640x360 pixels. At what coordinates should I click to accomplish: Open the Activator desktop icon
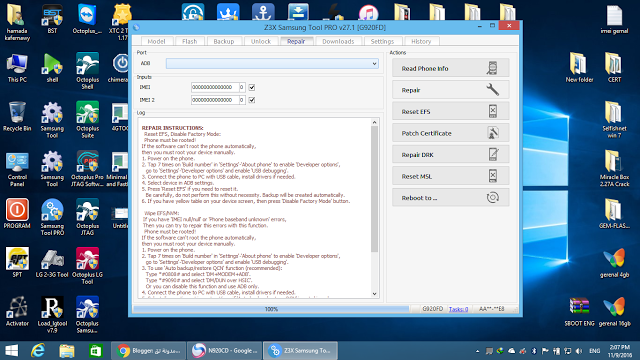(17, 311)
